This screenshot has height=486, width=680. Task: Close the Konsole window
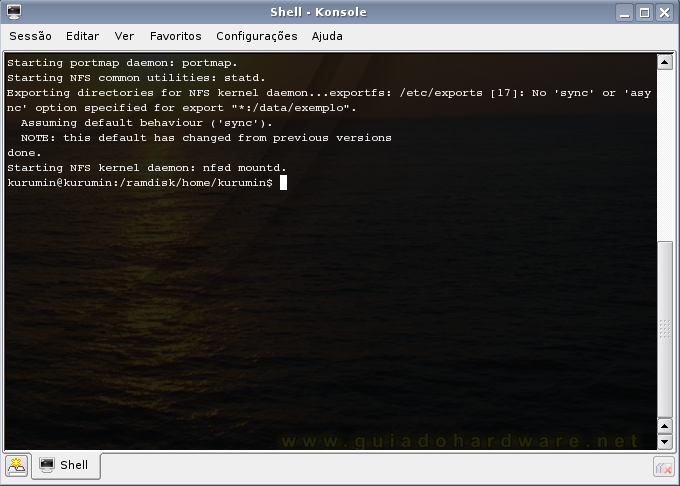click(x=664, y=13)
